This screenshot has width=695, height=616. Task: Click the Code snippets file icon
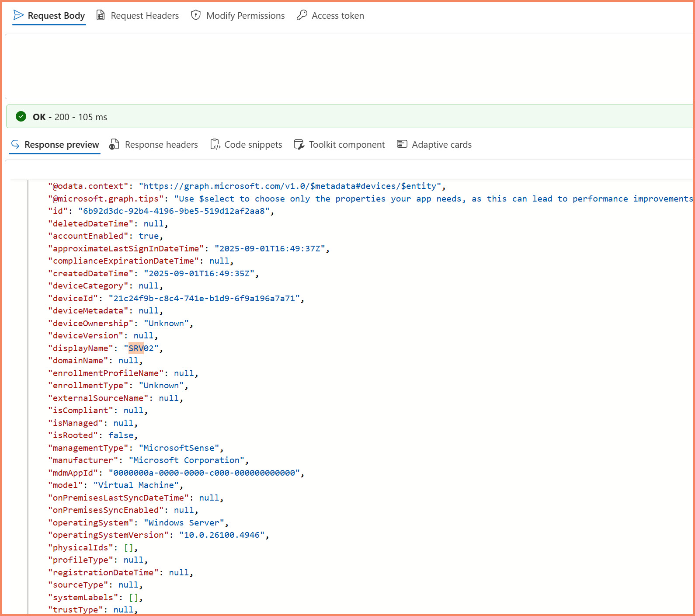tap(215, 144)
